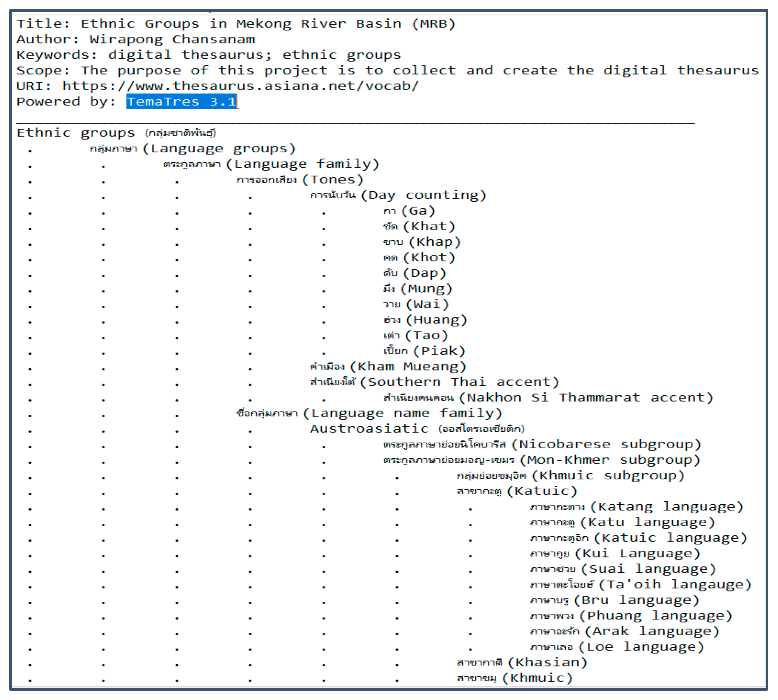
Task: Click the thesaurus URI address
Action: (x=240, y=86)
